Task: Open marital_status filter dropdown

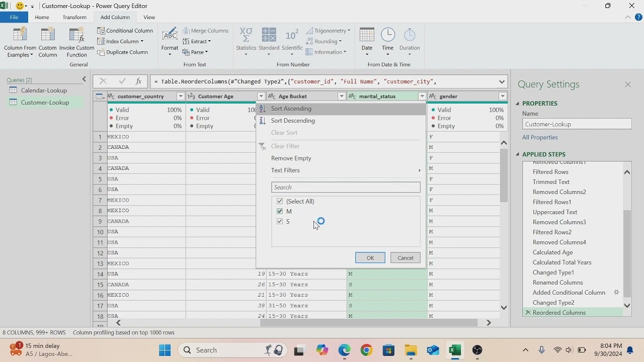Action: pyautogui.click(x=422, y=96)
